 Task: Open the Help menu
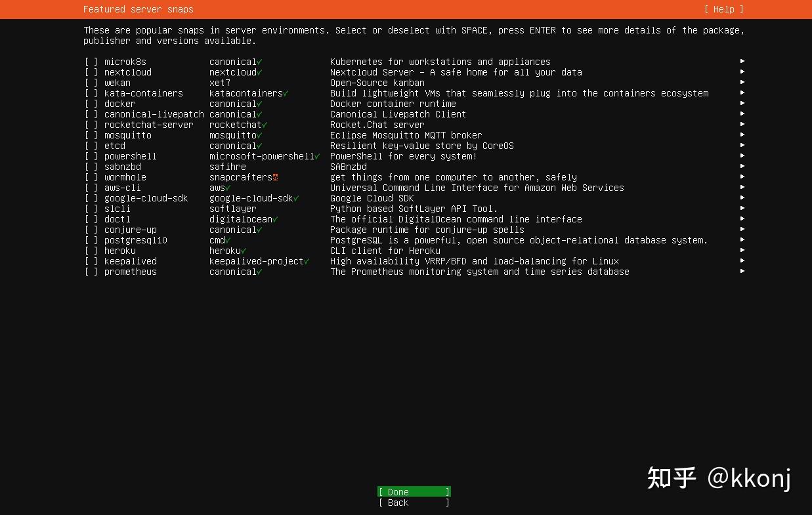pyautogui.click(x=723, y=9)
